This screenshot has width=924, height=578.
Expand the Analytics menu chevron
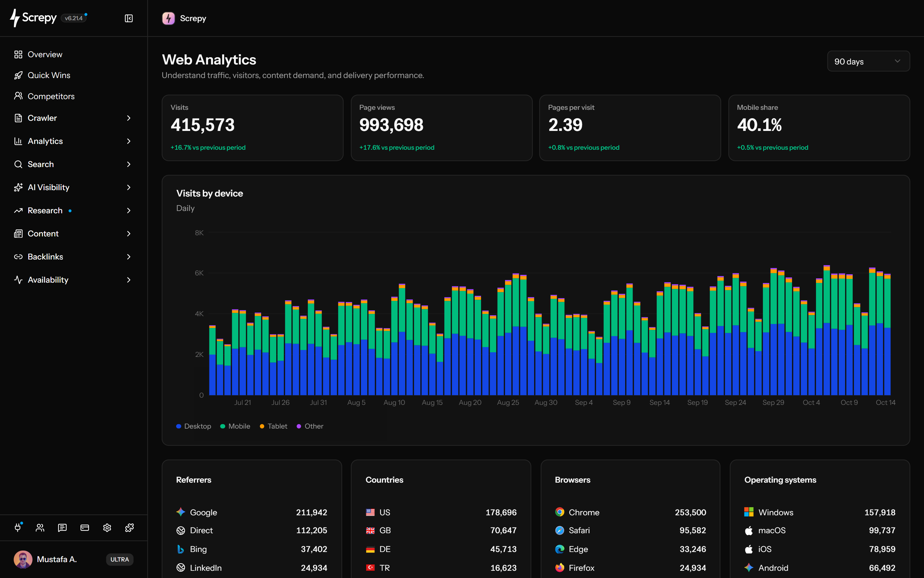[129, 141]
